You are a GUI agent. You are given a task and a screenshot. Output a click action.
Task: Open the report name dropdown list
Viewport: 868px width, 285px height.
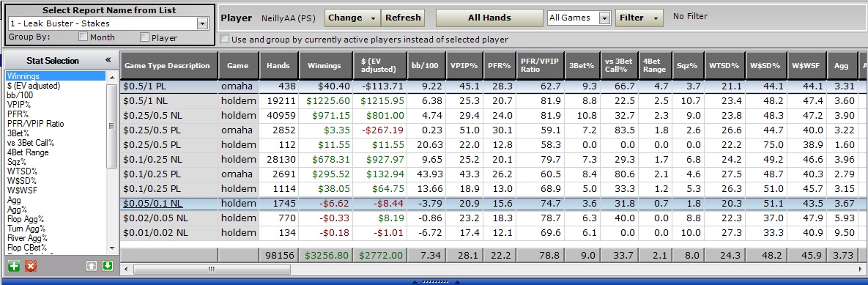click(203, 23)
